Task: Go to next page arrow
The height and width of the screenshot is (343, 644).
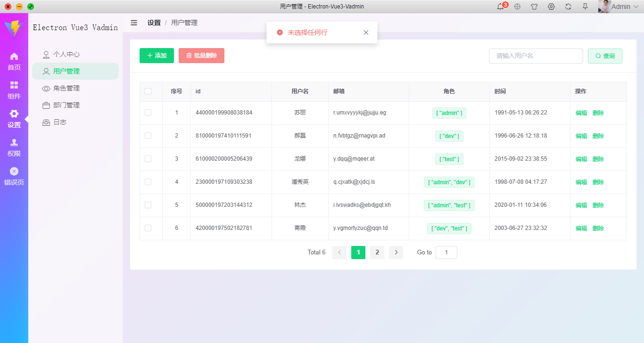Action: point(396,253)
